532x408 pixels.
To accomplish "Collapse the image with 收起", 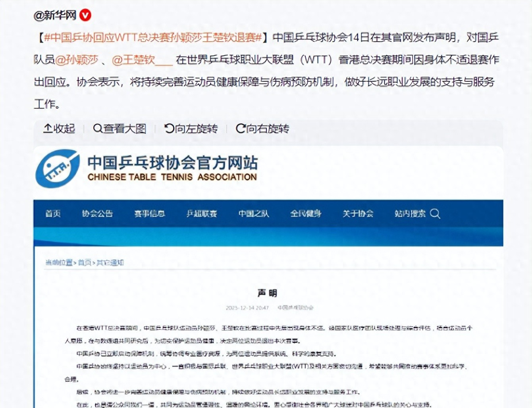I will [59, 129].
